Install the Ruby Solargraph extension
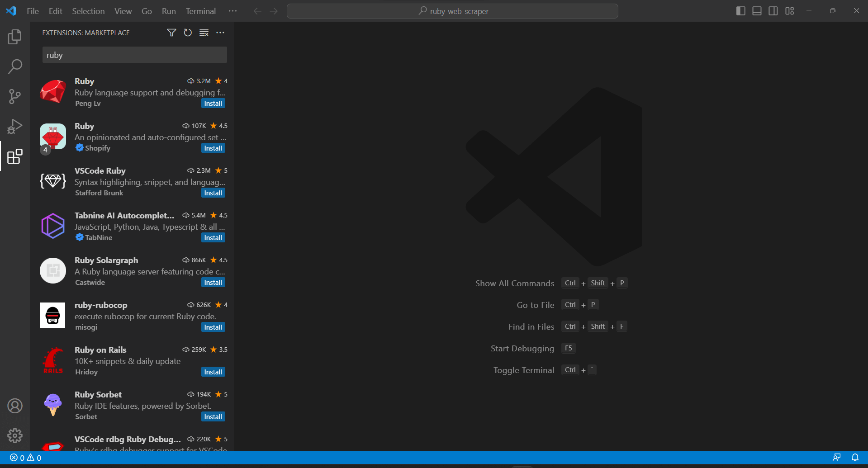868x468 pixels. click(213, 283)
